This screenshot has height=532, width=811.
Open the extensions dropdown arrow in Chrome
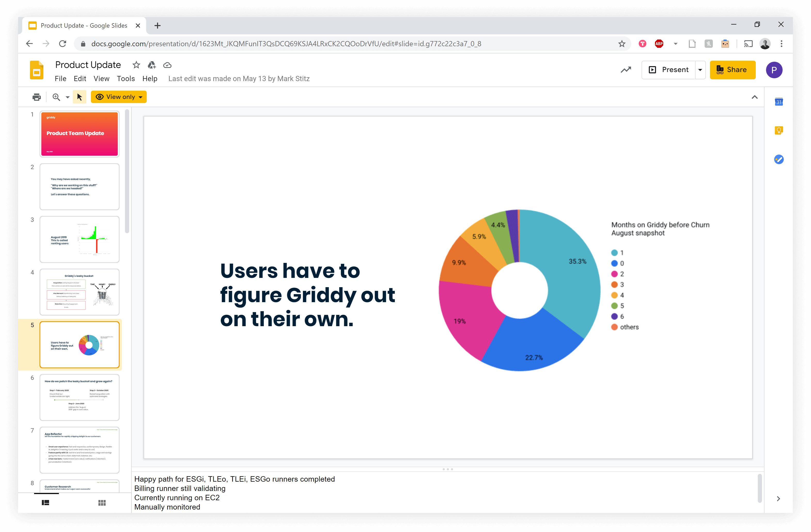tap(676, 44)
